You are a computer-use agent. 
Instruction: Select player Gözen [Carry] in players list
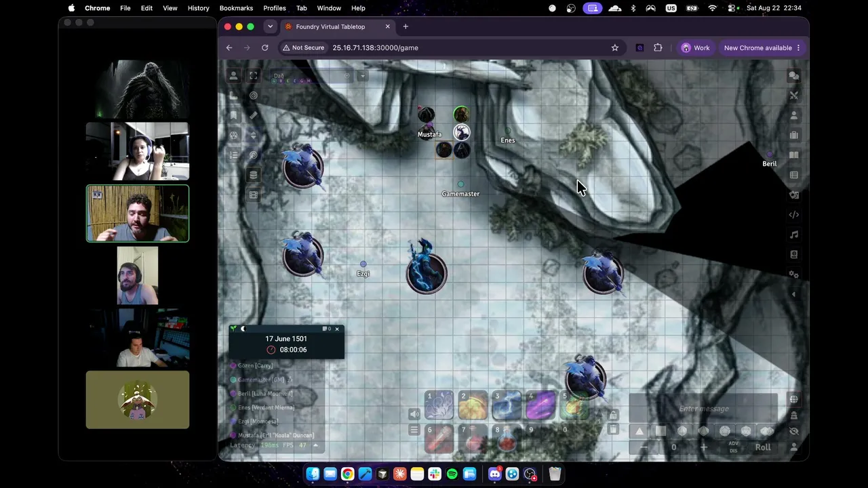click(x=255, y=366)
